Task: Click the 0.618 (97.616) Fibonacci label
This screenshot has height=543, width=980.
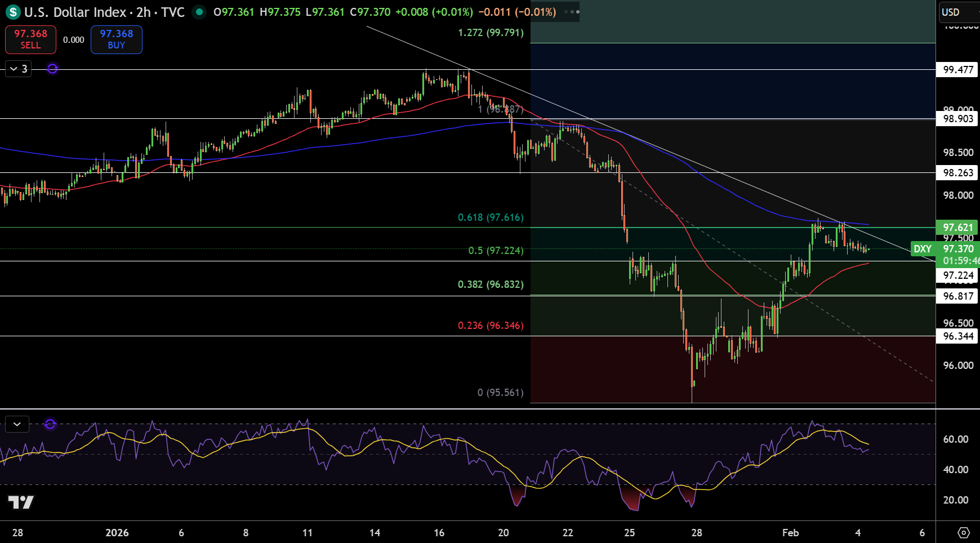Action: tap(491, 217)
